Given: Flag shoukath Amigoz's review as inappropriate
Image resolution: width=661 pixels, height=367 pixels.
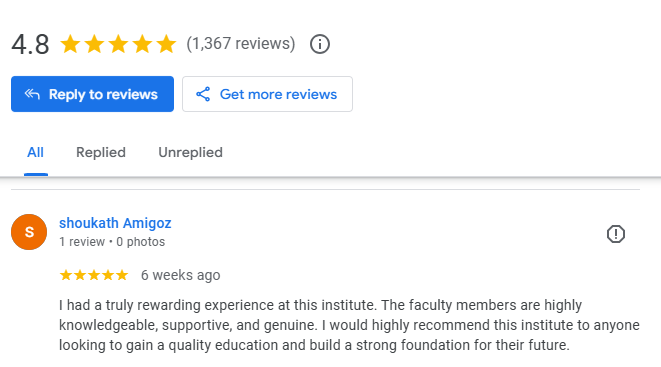Looking at the screenshot, I should click(x=615, y=234).
